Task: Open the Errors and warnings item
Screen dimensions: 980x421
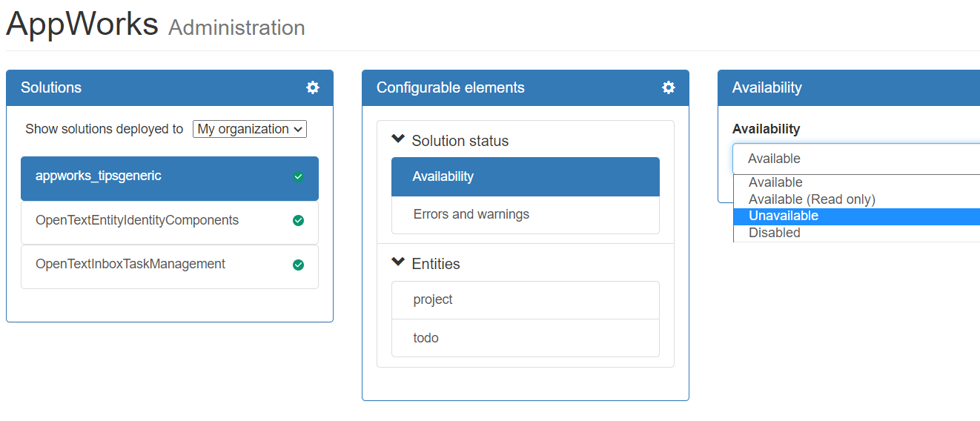Action: coord(471,214)
